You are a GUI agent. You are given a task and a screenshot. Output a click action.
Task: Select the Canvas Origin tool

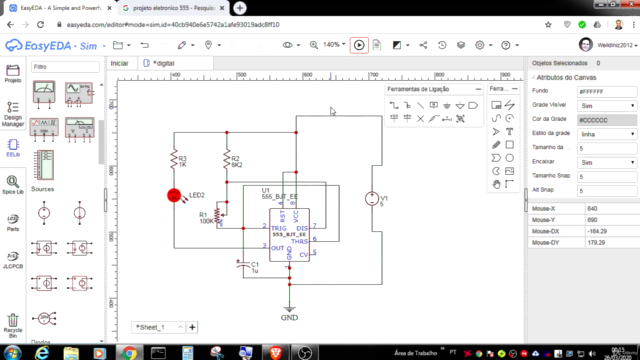[x=509, y=184]
